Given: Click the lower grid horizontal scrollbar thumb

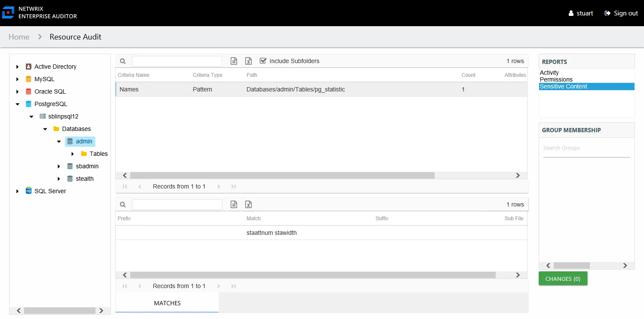Looking at the screenshot, I should coord(313,275).
